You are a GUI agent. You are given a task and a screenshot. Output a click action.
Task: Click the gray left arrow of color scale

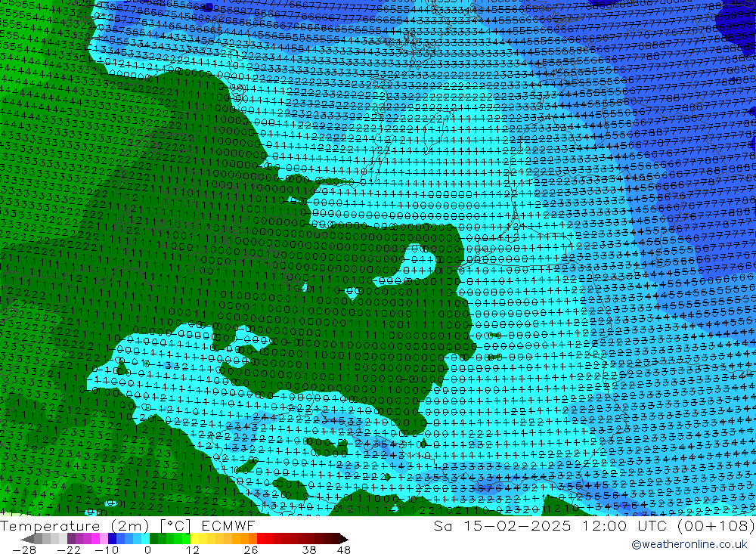point(27,539)
